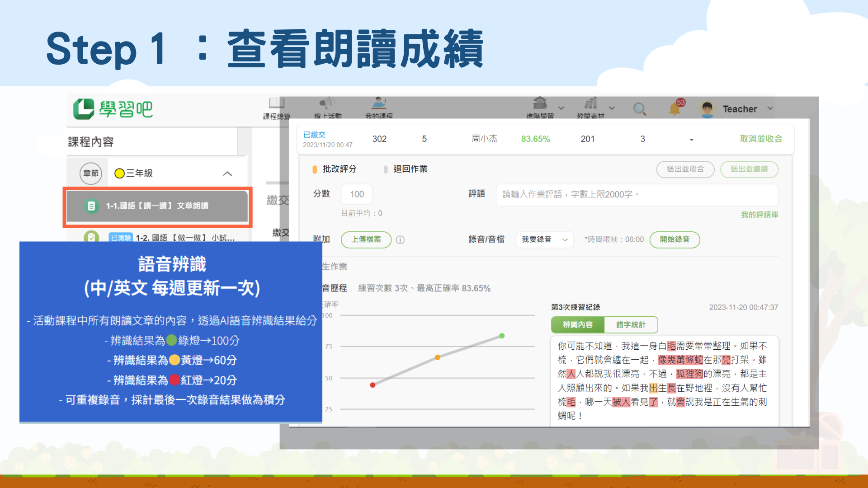The height and width of the screenshot is (488, 868).
Task: Open 課程總覽 book icon in top navigation
Action: point(277,103)
